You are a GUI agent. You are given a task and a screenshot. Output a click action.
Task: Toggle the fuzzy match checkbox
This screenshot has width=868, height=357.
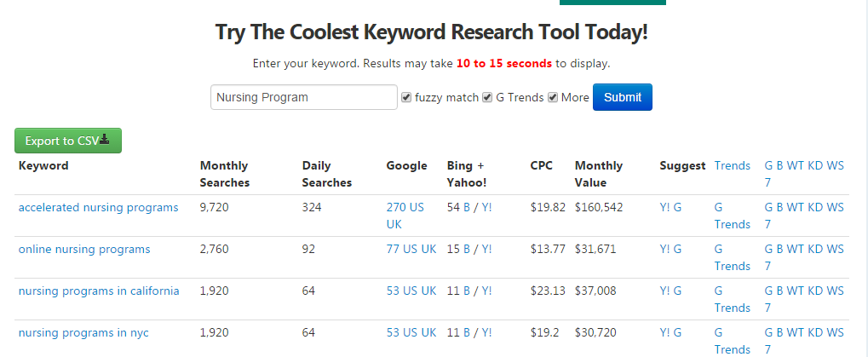click(x=406, y=97)
